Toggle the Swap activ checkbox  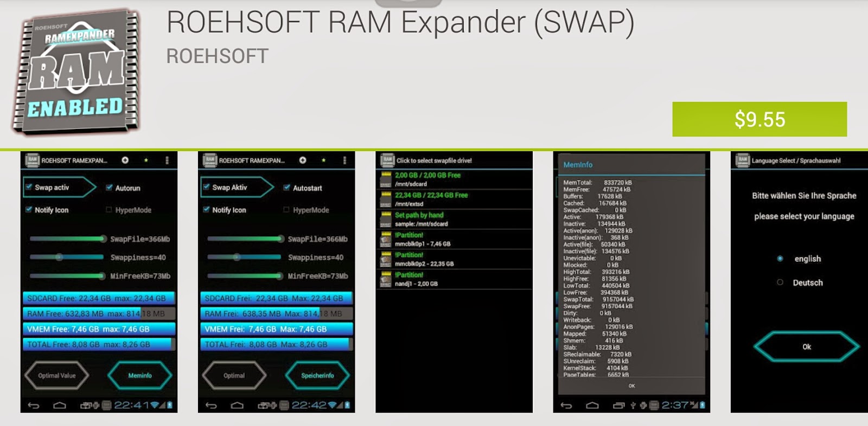point(28,187)
